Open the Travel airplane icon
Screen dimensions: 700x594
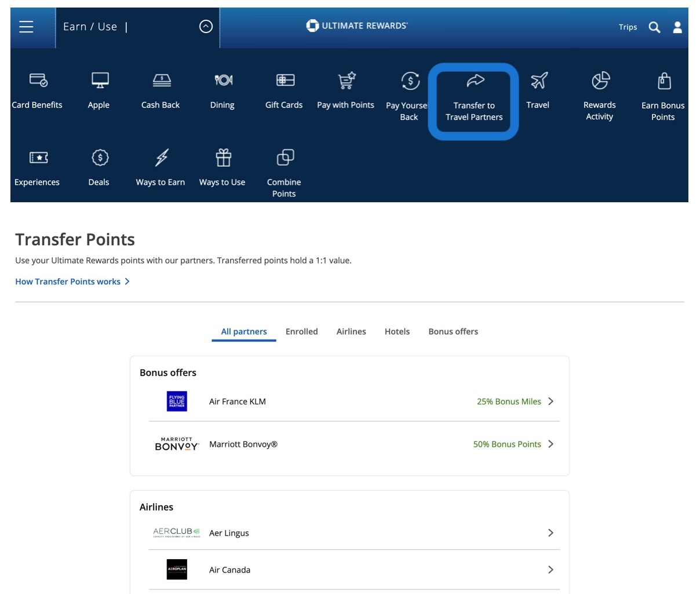coord(539,81)
